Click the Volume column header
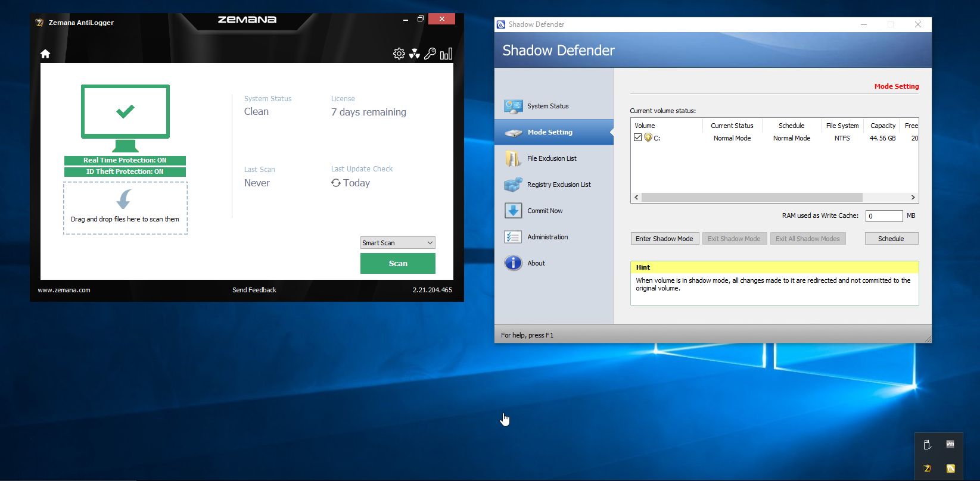This screenshot has height=481, width=980. pos(667,126)
